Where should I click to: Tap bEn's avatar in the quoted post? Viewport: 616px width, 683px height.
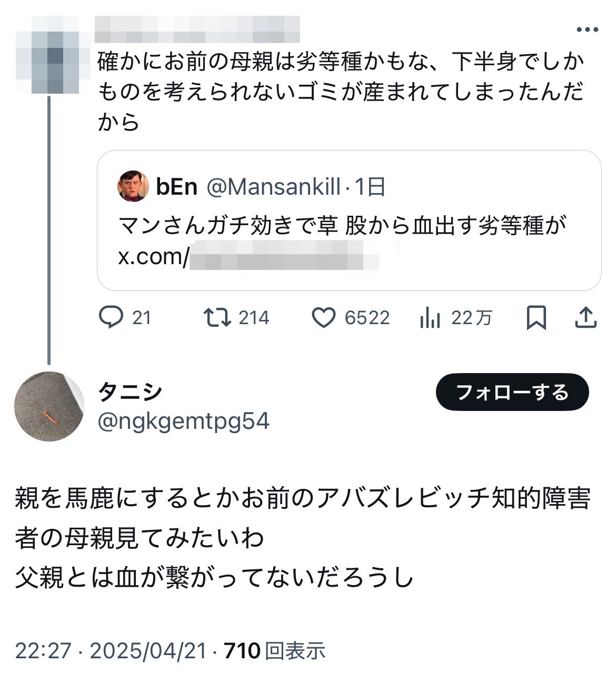133,186
